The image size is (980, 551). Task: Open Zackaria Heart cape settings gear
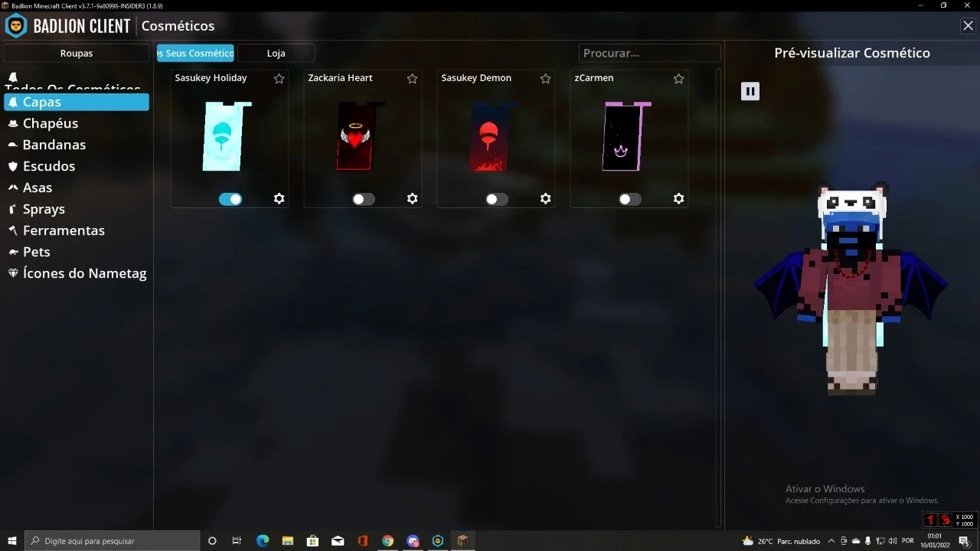[413, 199]
